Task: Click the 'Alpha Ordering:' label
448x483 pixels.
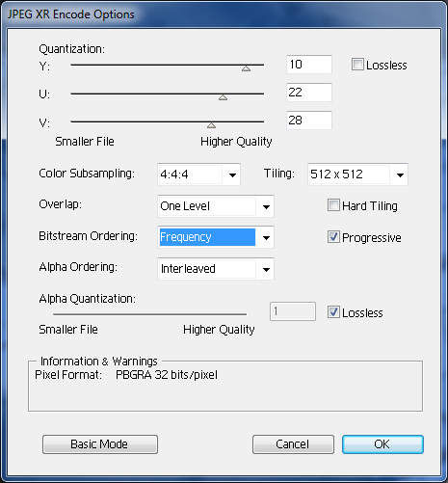Action: coord(78,267)
